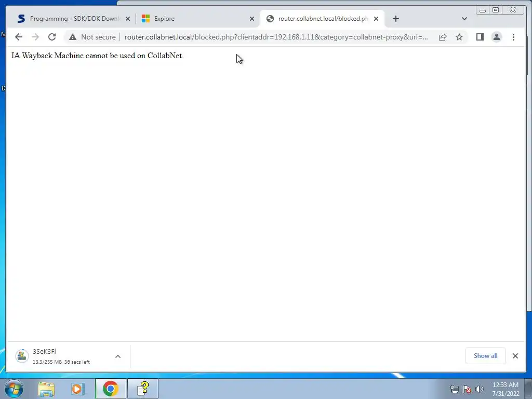Viewport: 532px width, 399px height.
Task: Open the clock showing 12:33 AM
Action: 506,389
